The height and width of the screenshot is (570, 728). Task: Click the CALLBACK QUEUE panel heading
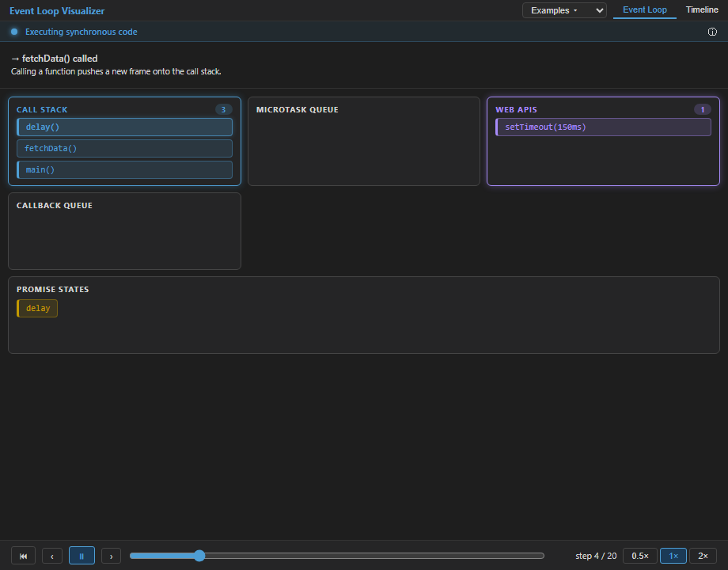pos(55,205)
